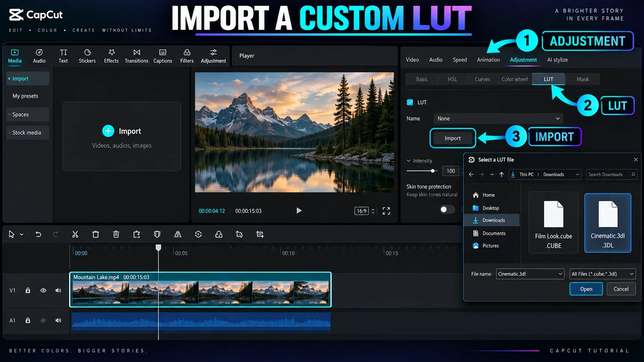Open the AI stylize tab

(557, 60)
